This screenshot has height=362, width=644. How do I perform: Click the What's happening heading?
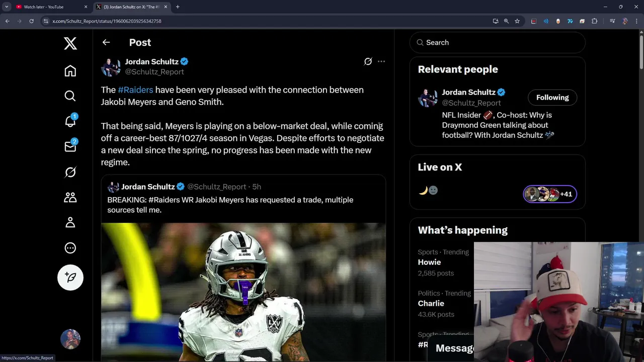[x=462, y=230]
